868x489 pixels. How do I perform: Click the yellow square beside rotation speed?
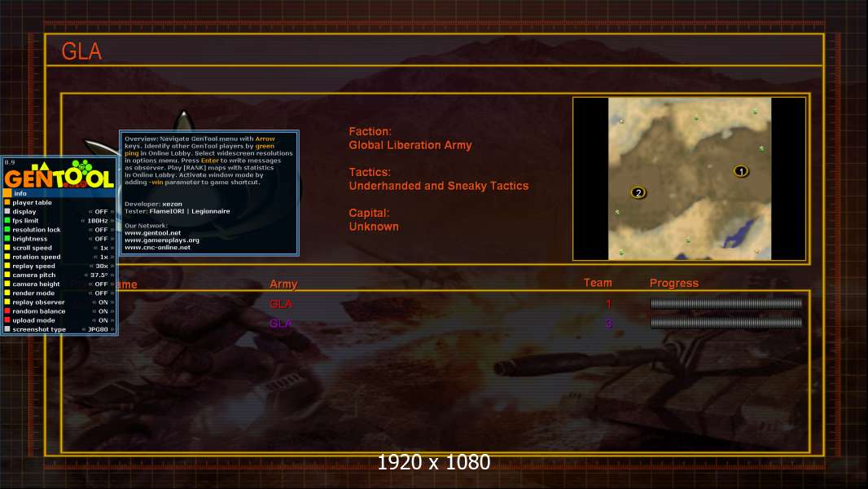pyautogui.click(x=7, y=257)
